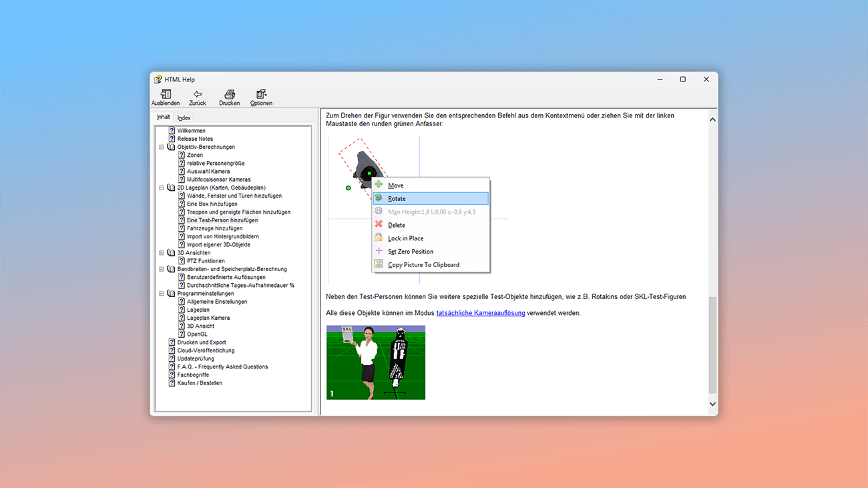The width and height of the screenshot is (868, 488).
Task: Open the tatsächliche Kameraauflösung link
Action: [x=480, y=313]
